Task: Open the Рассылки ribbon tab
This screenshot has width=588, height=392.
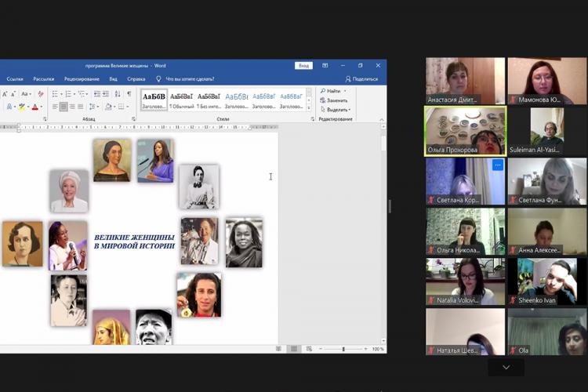Action: point(44,78)
